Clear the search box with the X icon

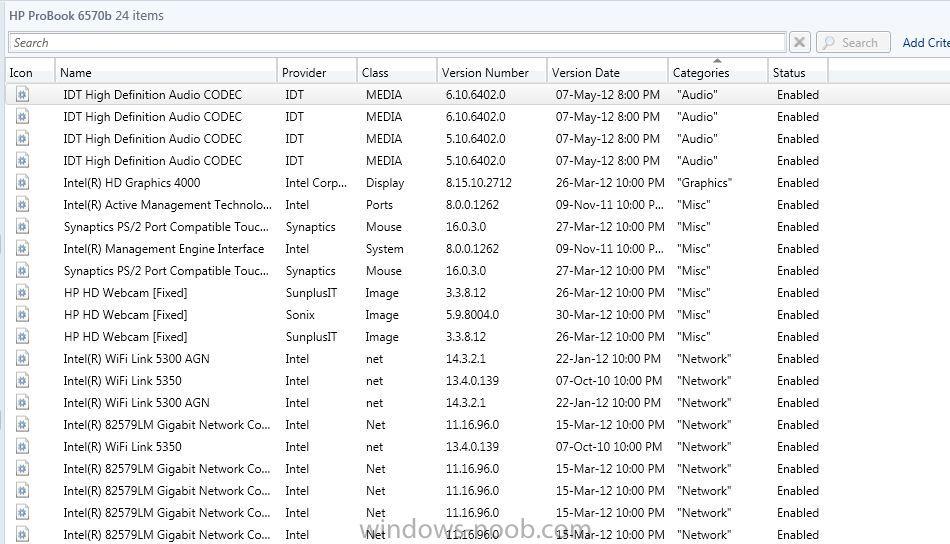[x=800, y=42]
